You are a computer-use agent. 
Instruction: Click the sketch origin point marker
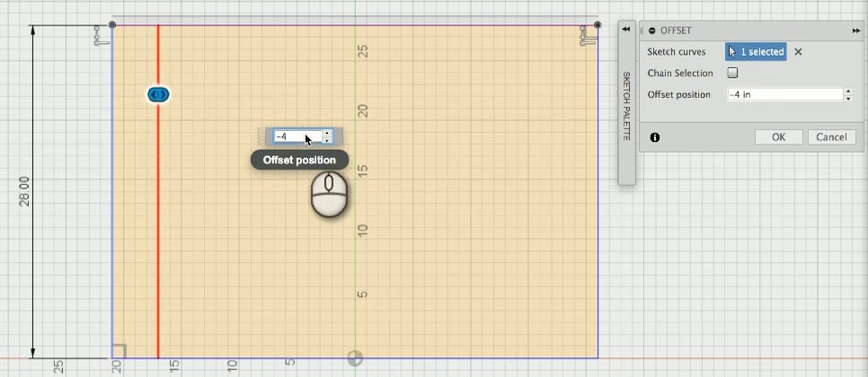pos(355,358)
